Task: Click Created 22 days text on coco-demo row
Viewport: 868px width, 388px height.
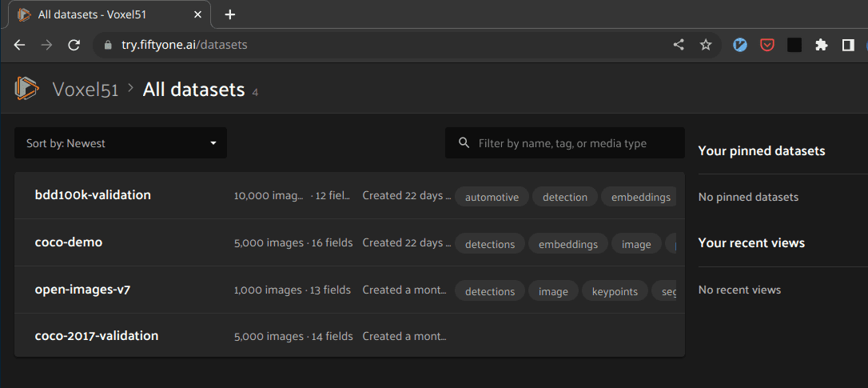Action: click(407, 242)
